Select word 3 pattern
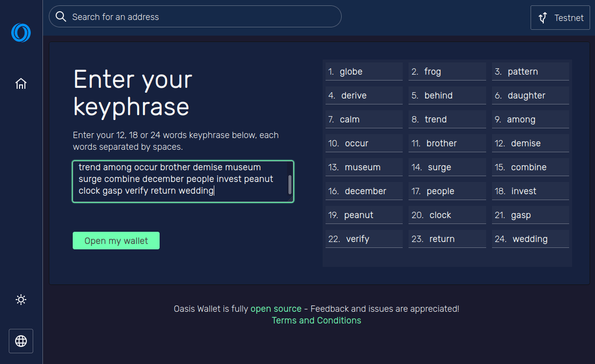 [x=531, y=72]
